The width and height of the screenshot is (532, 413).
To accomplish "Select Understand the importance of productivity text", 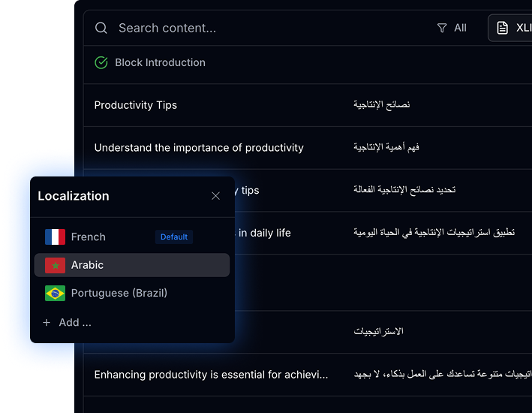I will click(199, 148).
